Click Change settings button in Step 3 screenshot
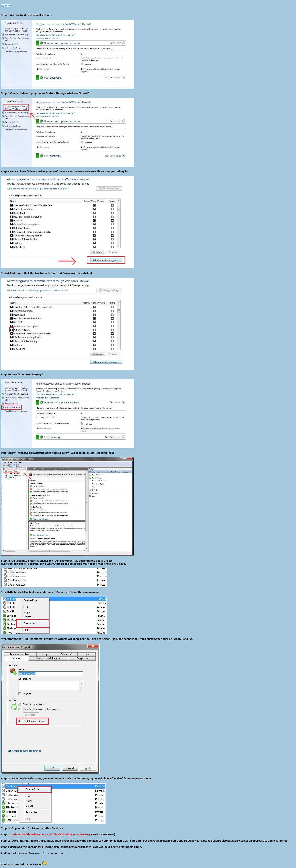Screen dimensions: 296x868 click(x=109, y=188)
